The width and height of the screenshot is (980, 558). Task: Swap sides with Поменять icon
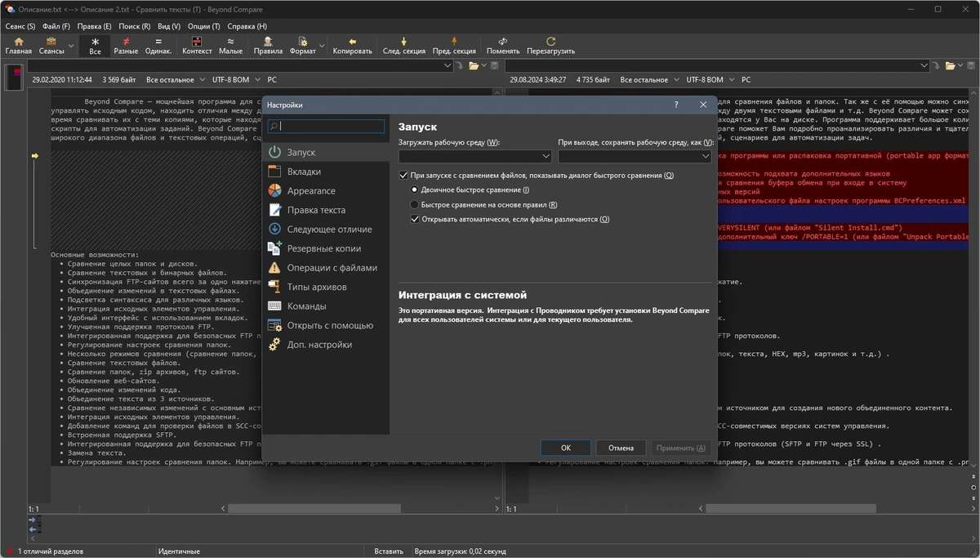click(503, 46)
